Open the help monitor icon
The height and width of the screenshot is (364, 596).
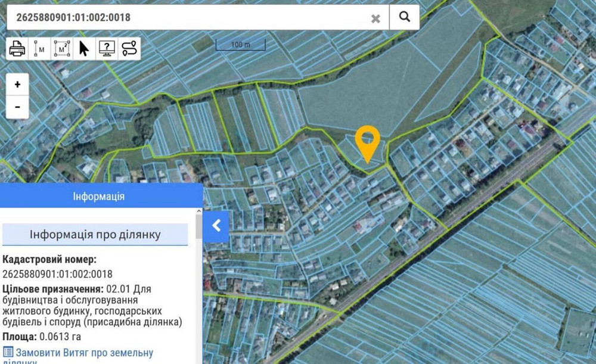(x=107, y=49)
